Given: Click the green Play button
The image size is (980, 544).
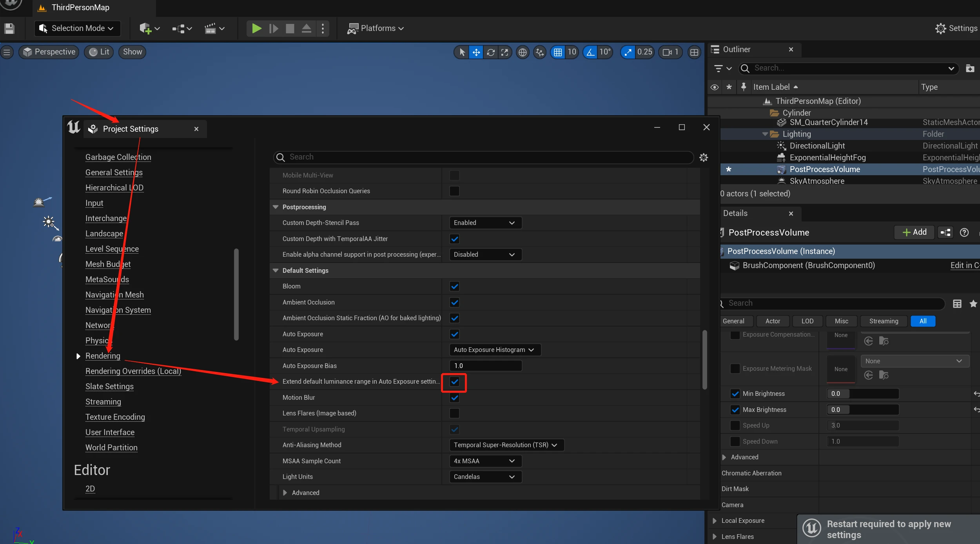Looking at the screenshot, I should [257, 28].
